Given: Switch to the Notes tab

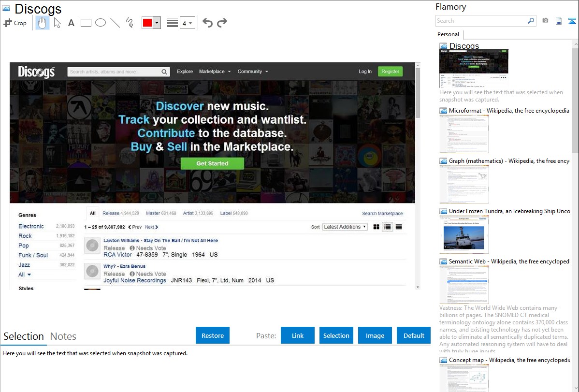Looking at the screenshot, I should point(63,336).
